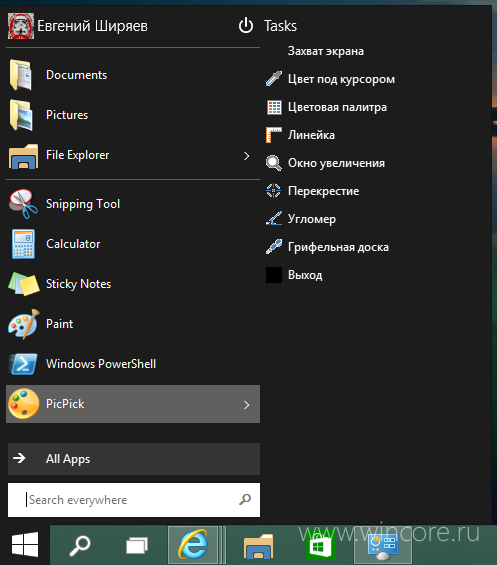Expand the File Explorer jump list arrow
Viewport: 497px width, 565px height.
(247, 156)
